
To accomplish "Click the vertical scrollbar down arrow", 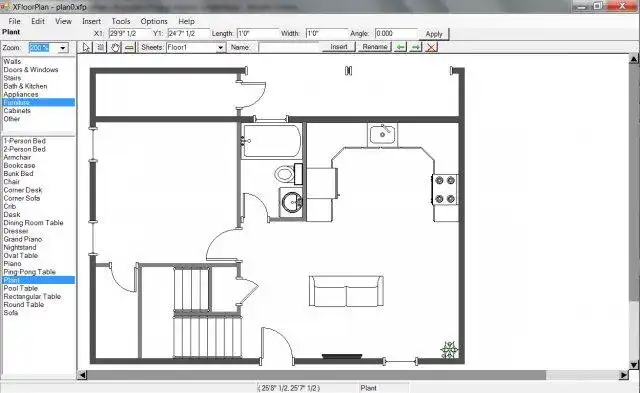I will (x=634, y=364).
